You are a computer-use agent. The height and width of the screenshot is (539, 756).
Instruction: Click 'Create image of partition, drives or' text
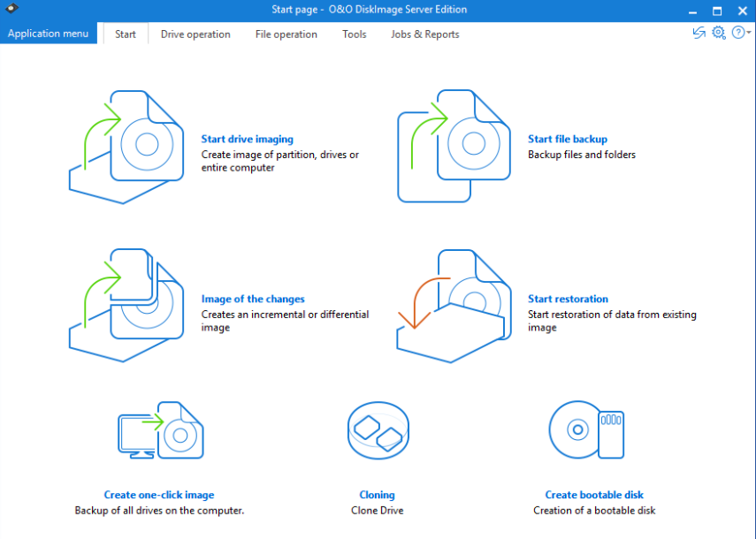click(x=280, y=155)
